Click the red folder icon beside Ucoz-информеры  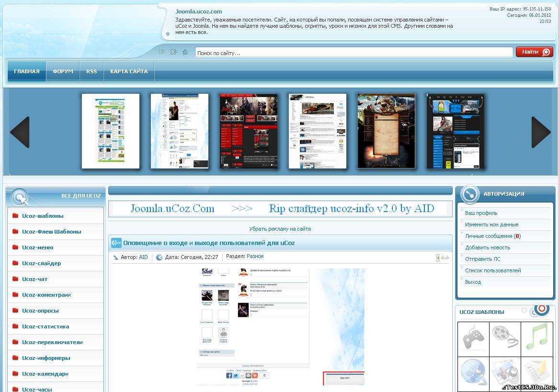coord(15,358)
